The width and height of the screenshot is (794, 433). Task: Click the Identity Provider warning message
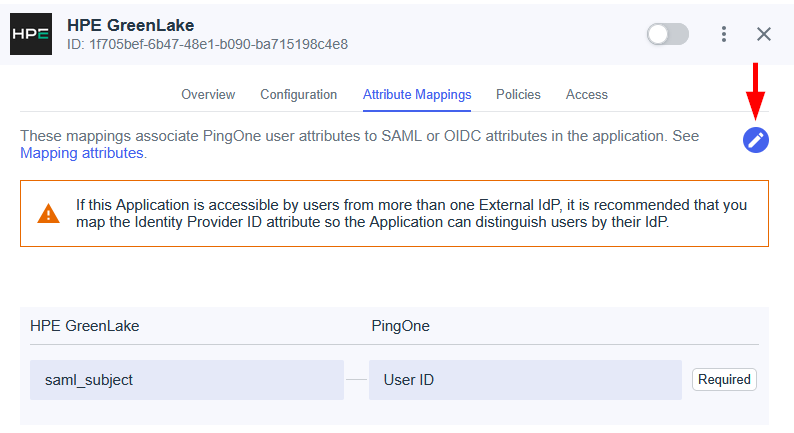point(411,214)
